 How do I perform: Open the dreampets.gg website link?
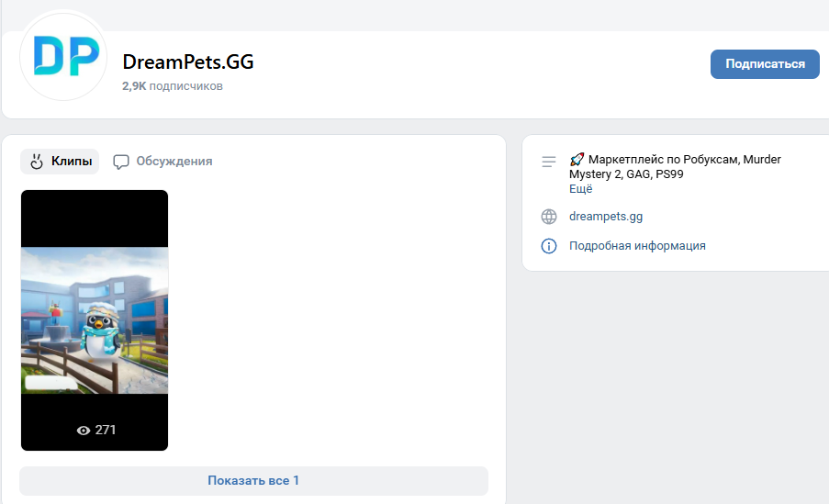606,217
